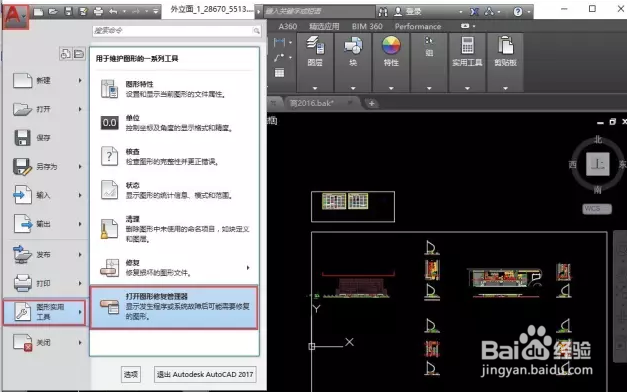Open 打开图形修复管理器 recovery manager
The image size is (627, 392).
174,307
